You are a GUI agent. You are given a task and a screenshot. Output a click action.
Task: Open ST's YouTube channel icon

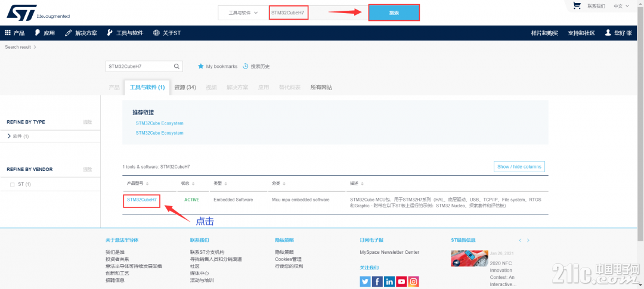(x=402, y=281)
